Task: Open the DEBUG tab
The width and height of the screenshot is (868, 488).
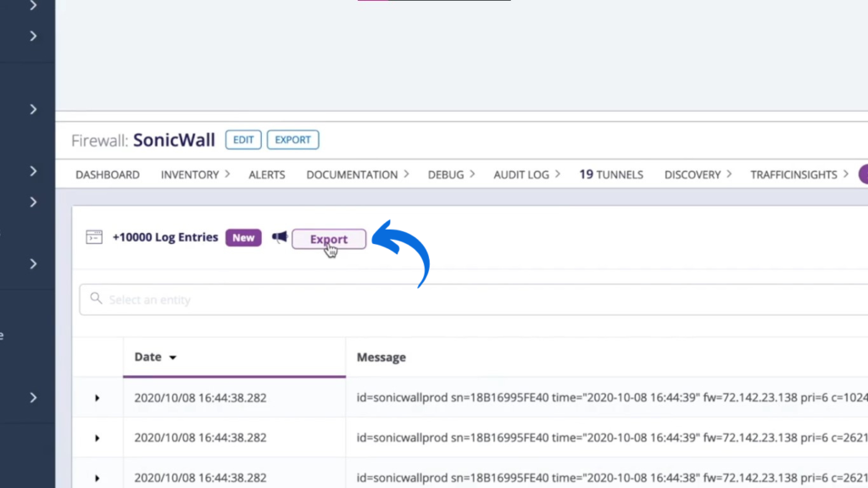Action: pyautogui.click(x=446, y=175)
